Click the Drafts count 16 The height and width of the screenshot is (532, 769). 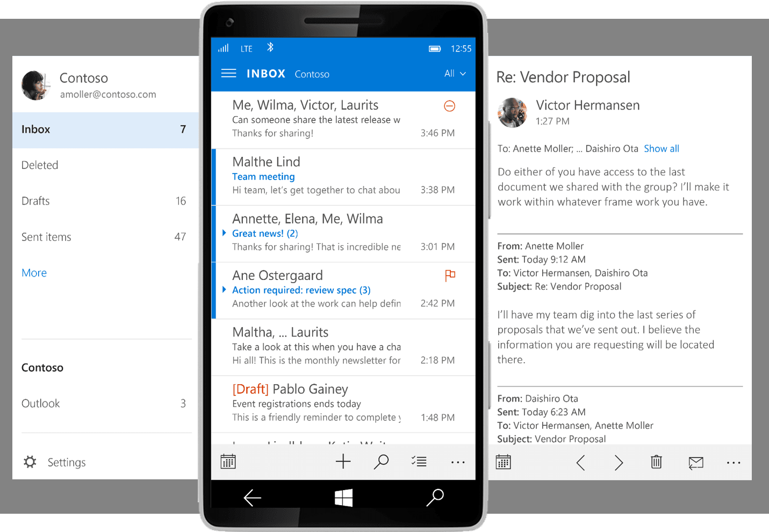coord(181,201)
